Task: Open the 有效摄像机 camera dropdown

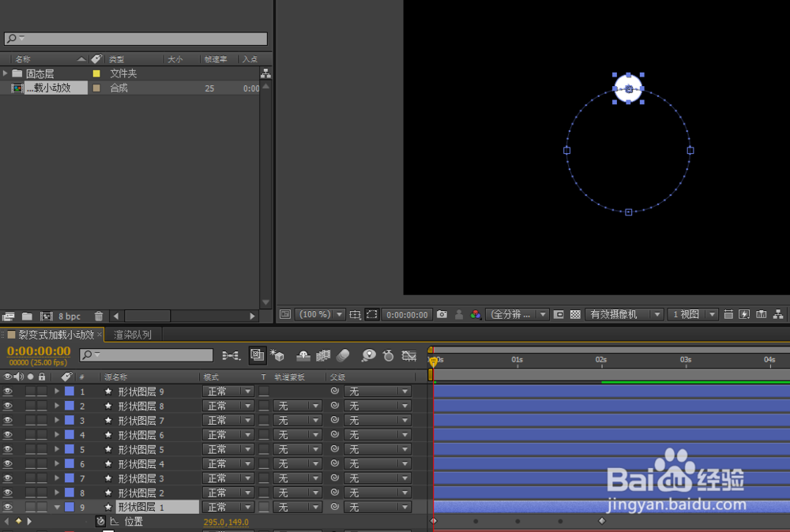Action: tap(624, 315)
